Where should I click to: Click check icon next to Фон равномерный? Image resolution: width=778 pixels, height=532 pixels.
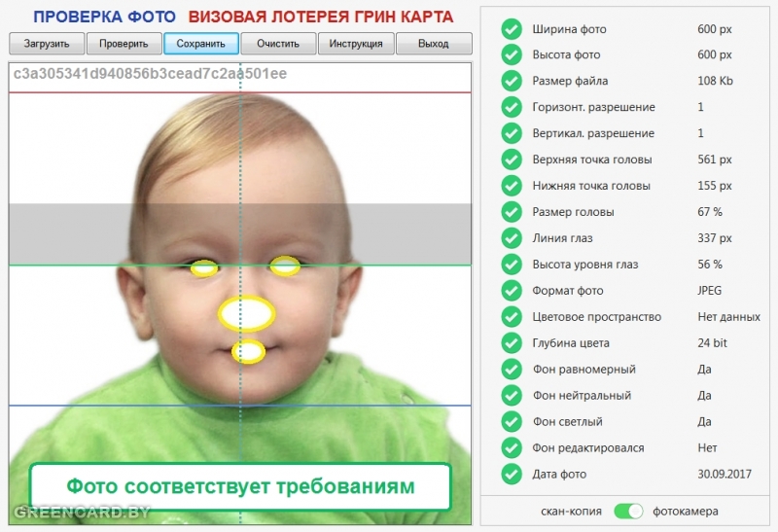point(512,370)
